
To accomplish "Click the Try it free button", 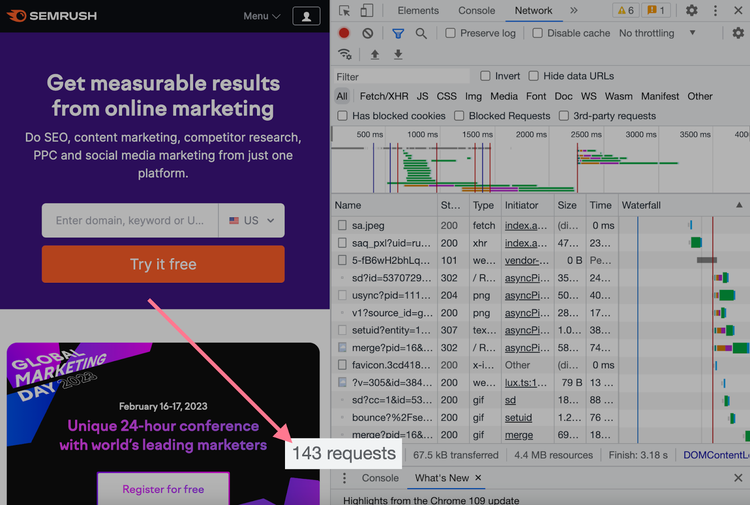I will 163,264.
